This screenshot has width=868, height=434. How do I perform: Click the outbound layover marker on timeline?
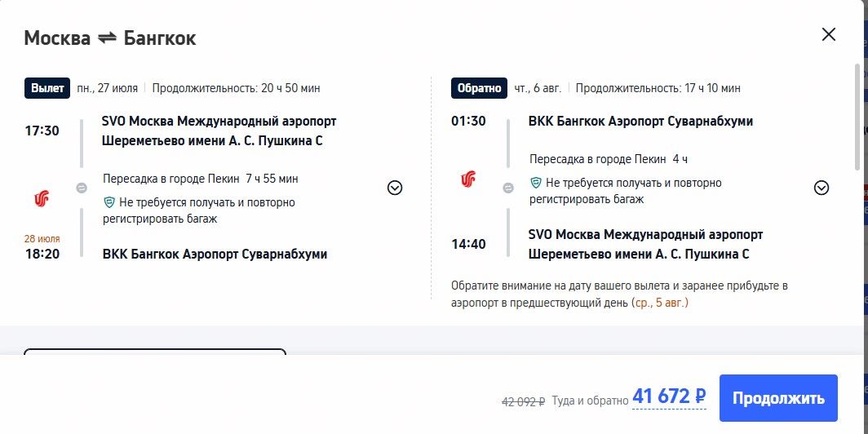82,188
